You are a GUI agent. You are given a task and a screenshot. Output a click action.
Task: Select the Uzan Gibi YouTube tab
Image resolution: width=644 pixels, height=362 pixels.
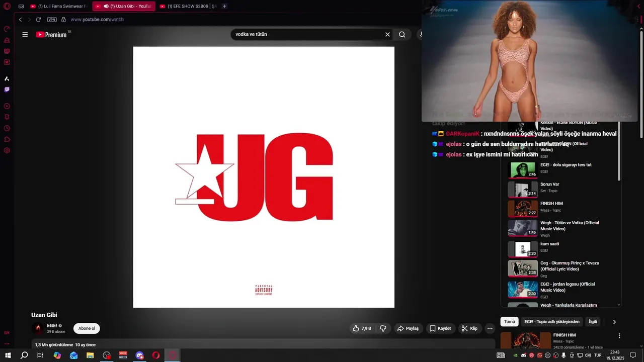pos(124,7)
